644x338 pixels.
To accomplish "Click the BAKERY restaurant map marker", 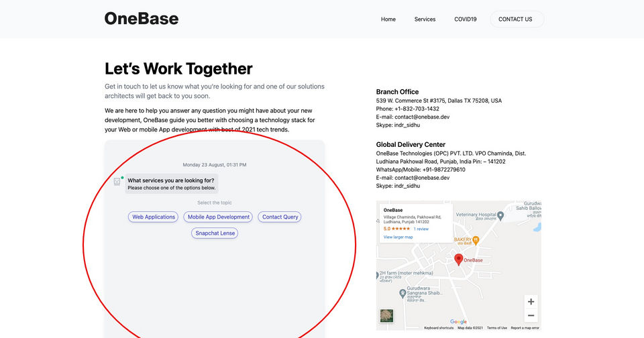I will coord(476,240).
